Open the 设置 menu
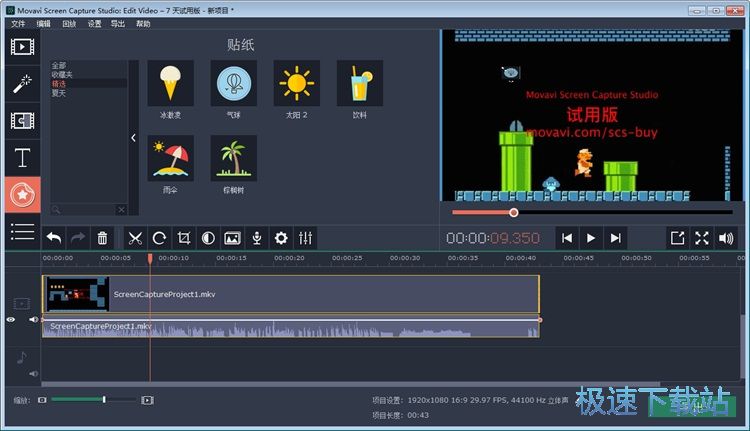 pyautogui.click(x=94, y=23)
